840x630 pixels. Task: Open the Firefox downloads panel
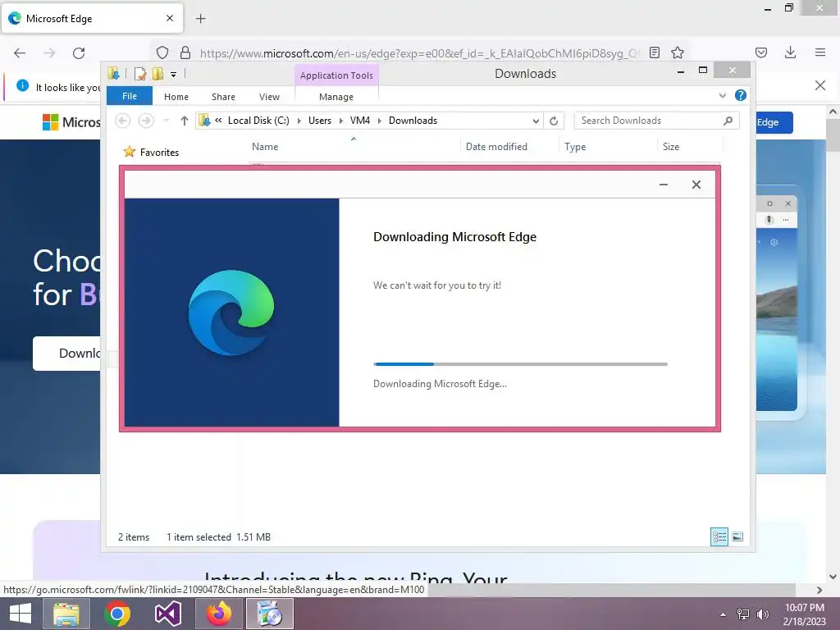[x=790, y=52]
